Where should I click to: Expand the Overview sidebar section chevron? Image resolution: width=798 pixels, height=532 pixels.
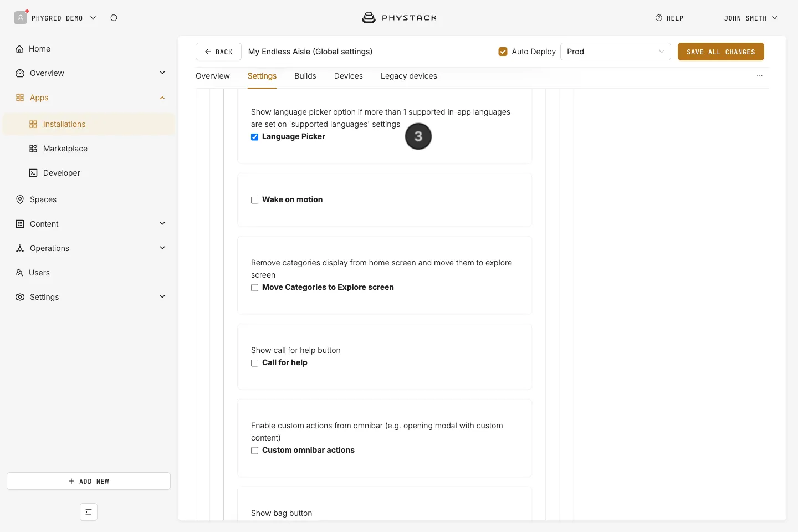[x=162, y=73]
